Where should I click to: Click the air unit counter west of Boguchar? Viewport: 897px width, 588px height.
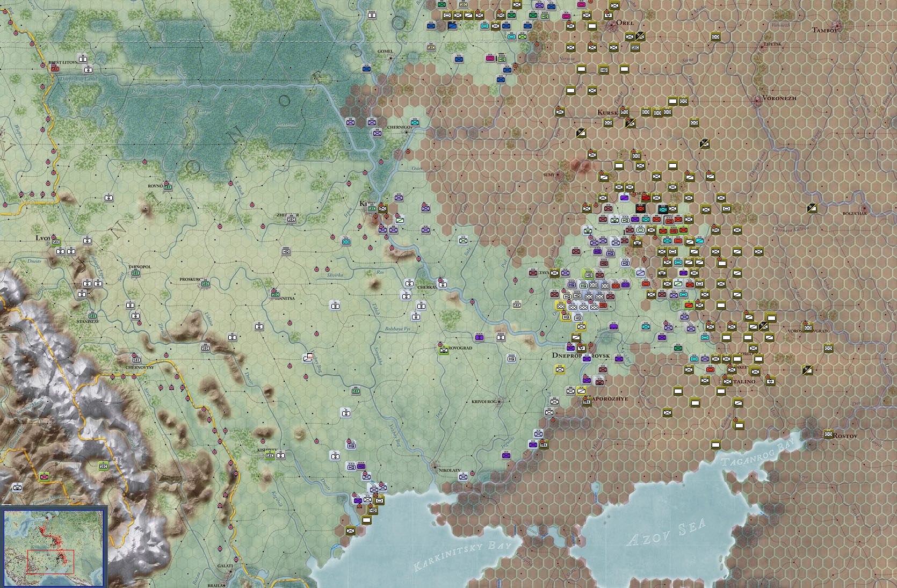pyautogui.click(x=812, y=208)
